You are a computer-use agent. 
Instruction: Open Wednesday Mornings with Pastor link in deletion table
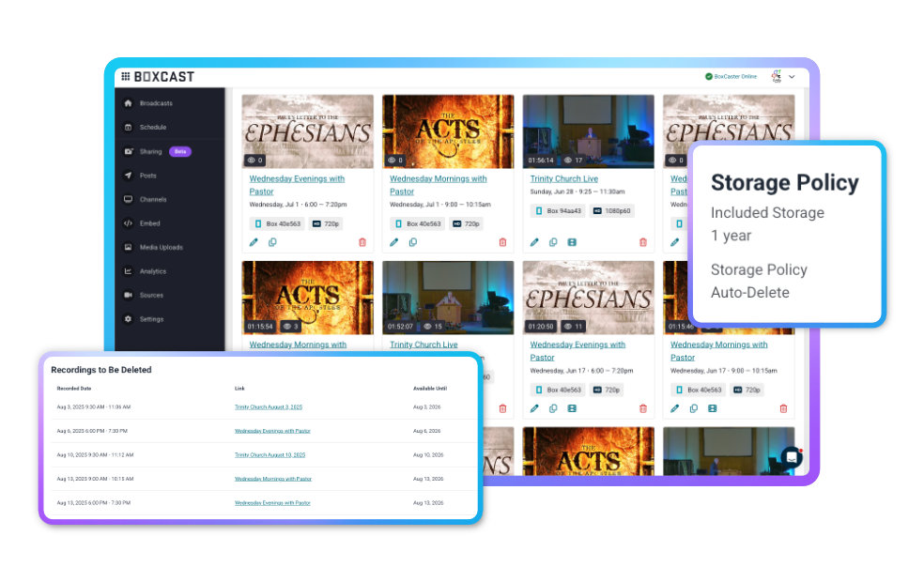273,479
